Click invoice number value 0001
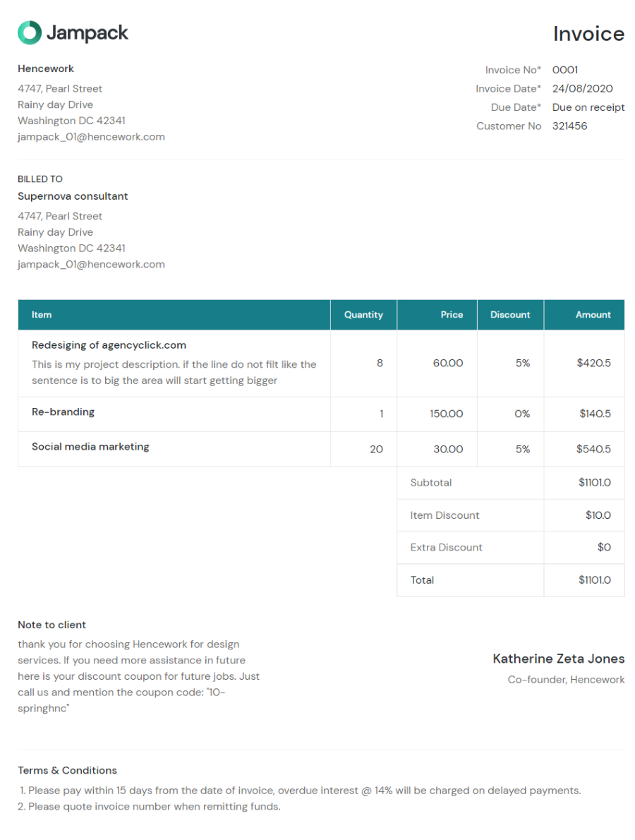 (565, 70)
